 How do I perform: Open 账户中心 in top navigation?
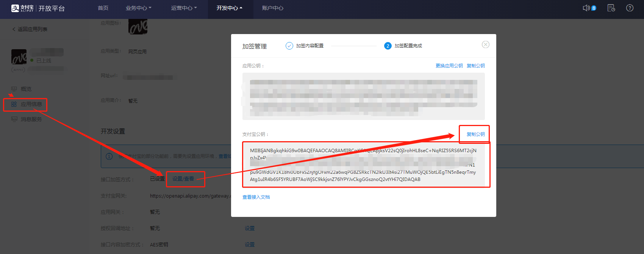click(x=273, y=8)
